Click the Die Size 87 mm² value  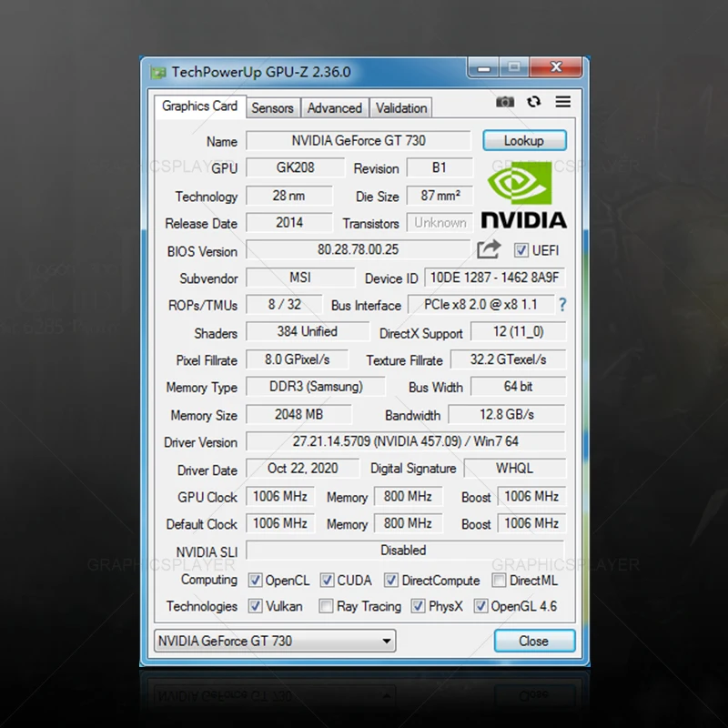[440, 196]
